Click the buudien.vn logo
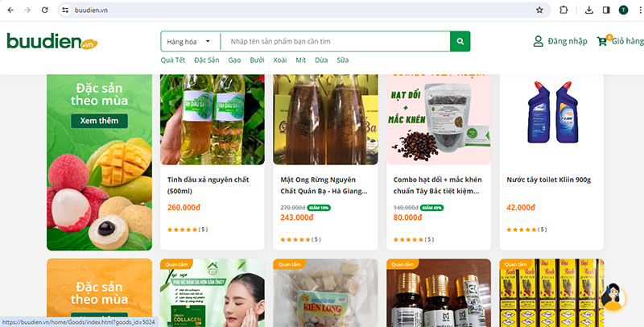The height and width of the screenshot is (327, 644). [x=52, y=41]
